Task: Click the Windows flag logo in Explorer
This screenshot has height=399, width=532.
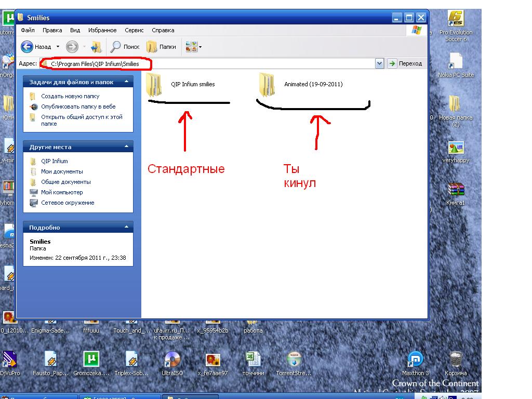Action: (x=416, y=30)
